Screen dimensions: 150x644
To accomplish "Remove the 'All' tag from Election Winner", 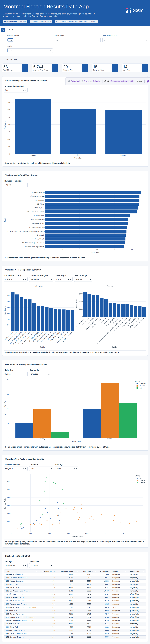I will click(9, 40).
